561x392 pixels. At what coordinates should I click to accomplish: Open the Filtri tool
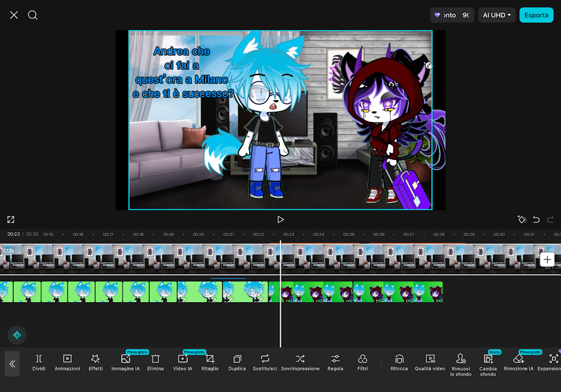click(363, 362)
